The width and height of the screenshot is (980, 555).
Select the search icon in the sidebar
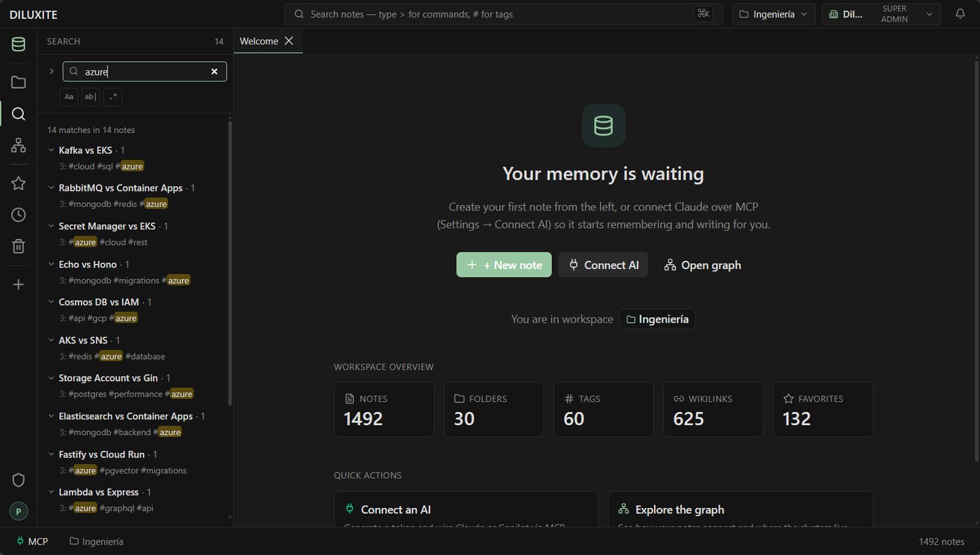[18, 114]
